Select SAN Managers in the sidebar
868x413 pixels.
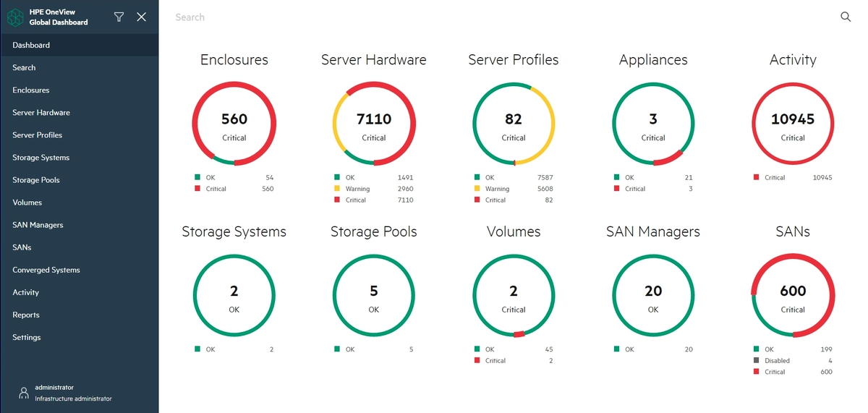[x=80, y=225]
